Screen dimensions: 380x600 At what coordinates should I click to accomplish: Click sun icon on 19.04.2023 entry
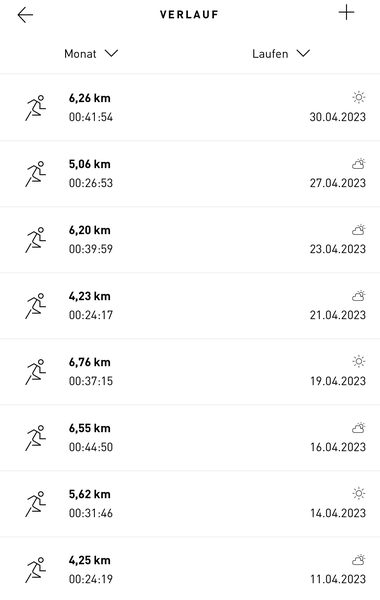click(x=359, y=362)
